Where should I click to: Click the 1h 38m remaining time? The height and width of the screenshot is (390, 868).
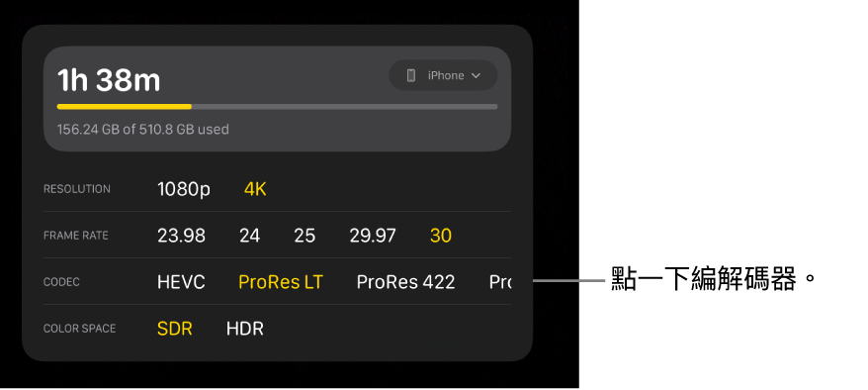click(109, 80)
